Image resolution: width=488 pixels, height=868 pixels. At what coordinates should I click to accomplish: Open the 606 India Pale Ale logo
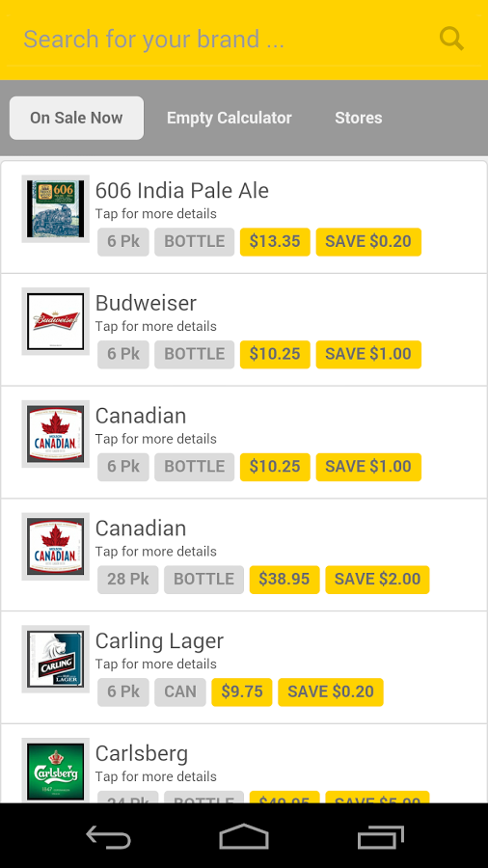(55, 208)
